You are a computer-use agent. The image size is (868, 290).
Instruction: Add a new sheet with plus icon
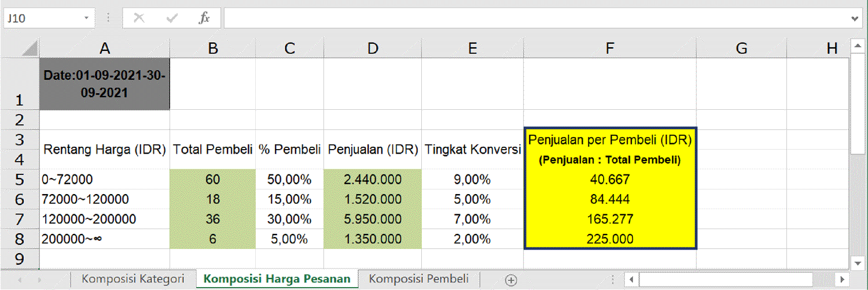click(x=510, y=280)
